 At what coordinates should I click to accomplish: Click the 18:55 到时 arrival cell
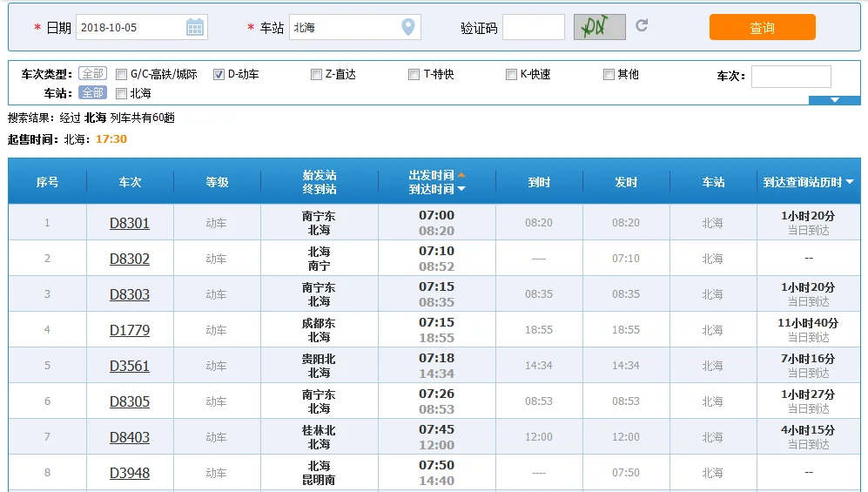[539, 330]
